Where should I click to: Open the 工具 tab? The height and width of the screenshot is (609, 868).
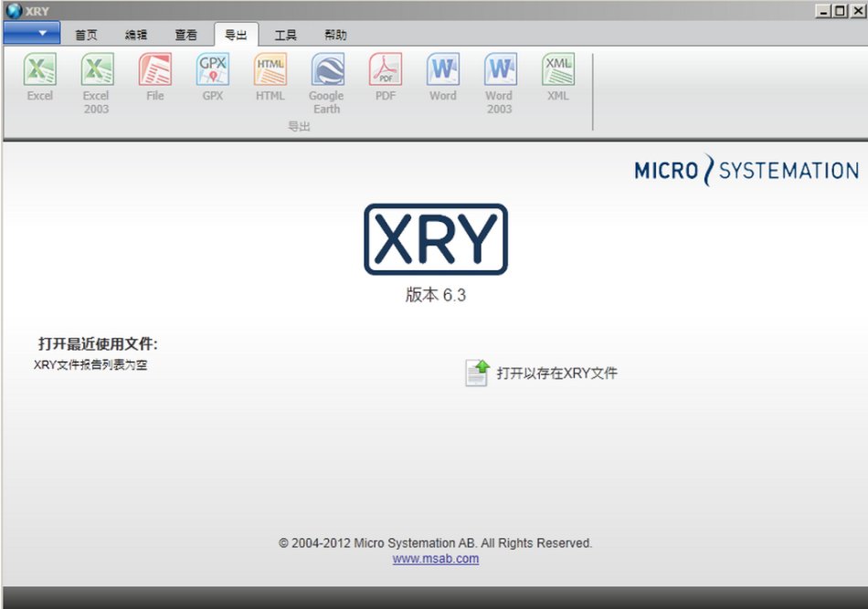[x=286, y=36]
